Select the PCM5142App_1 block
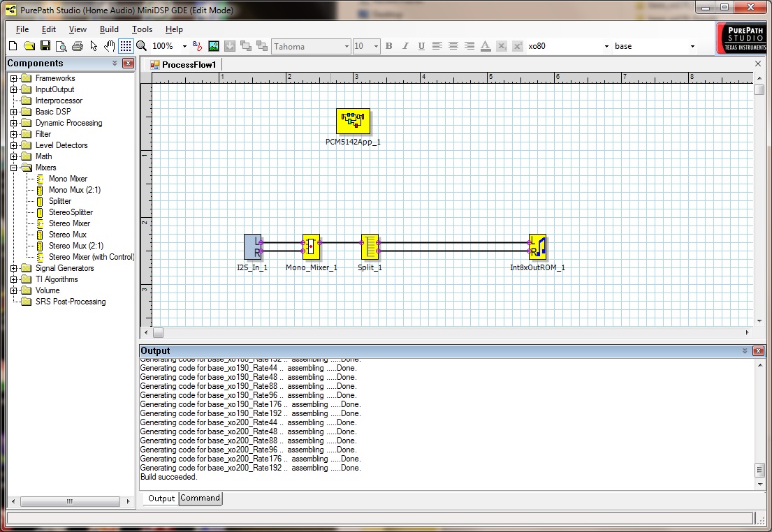Viewport: 772px width, 532px height. [353, 121]
